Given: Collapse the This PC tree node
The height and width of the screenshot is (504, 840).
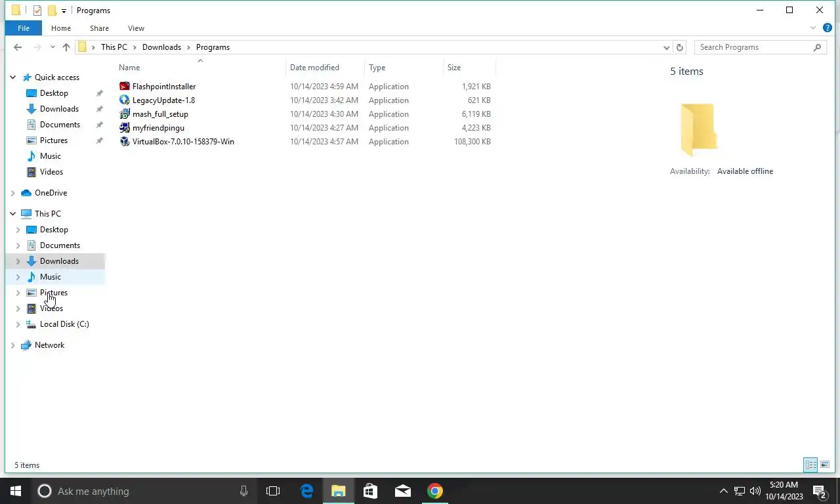Looking at the screenshot, I should pos(12,214).
